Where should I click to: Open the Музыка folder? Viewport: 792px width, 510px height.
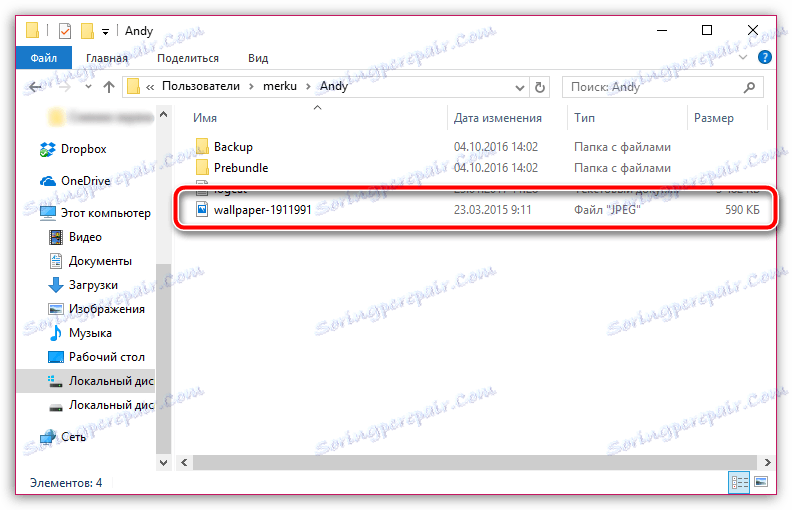90,333
